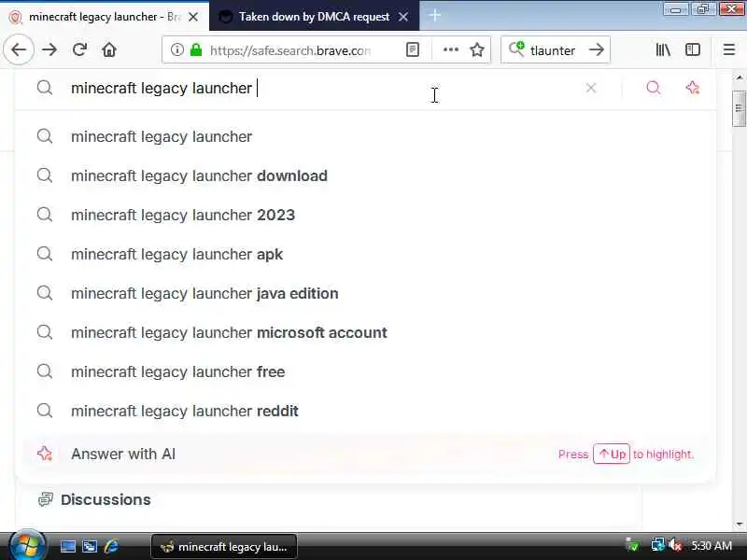The width and height of the screenshot is (747, 560).
Task: Click Show Desktop in quick launch
Action: 67,546
